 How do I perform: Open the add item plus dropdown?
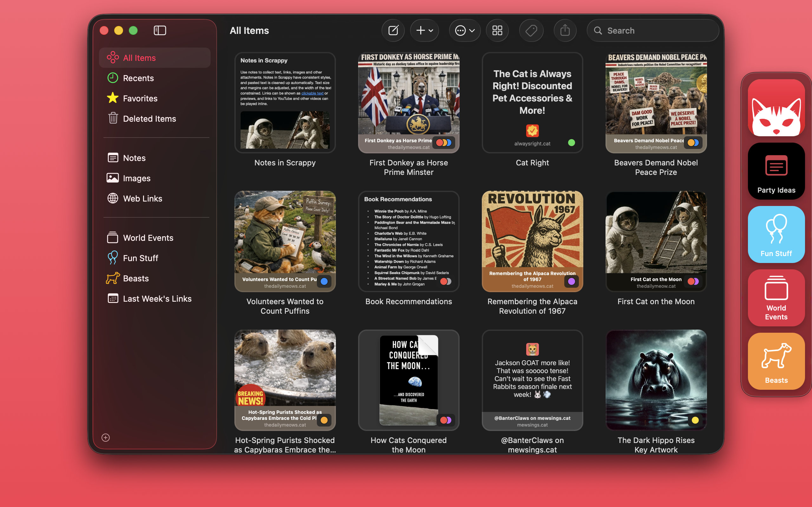click(x=420, y=30)
